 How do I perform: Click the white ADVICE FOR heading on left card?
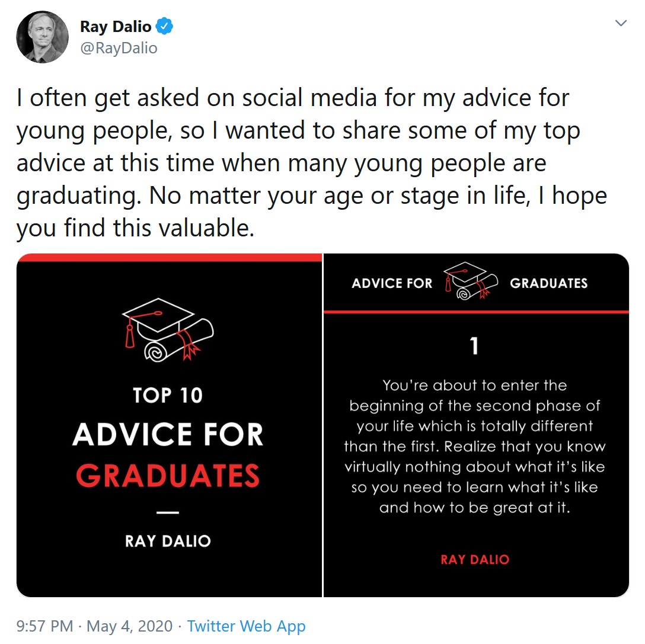click(168, 434)
